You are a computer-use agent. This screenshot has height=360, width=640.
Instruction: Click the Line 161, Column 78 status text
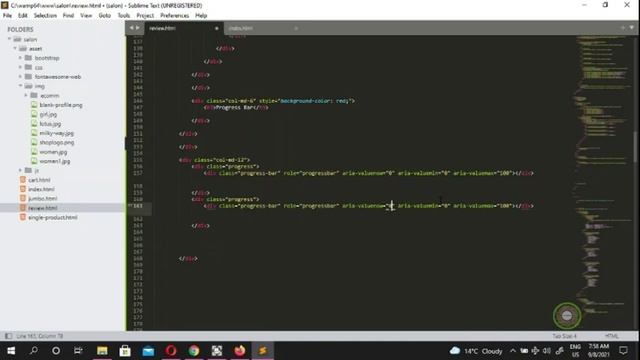[40, 336]
